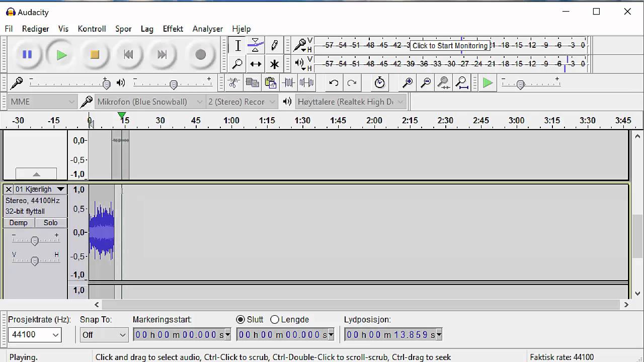
Task: Select the Zoom tool magnifier
Action: tap(237, 64)
